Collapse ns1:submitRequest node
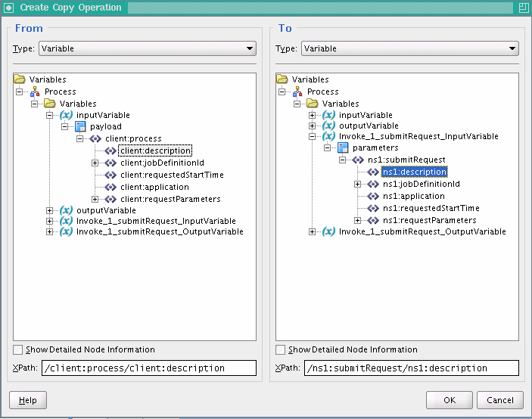 click(343, 160)
